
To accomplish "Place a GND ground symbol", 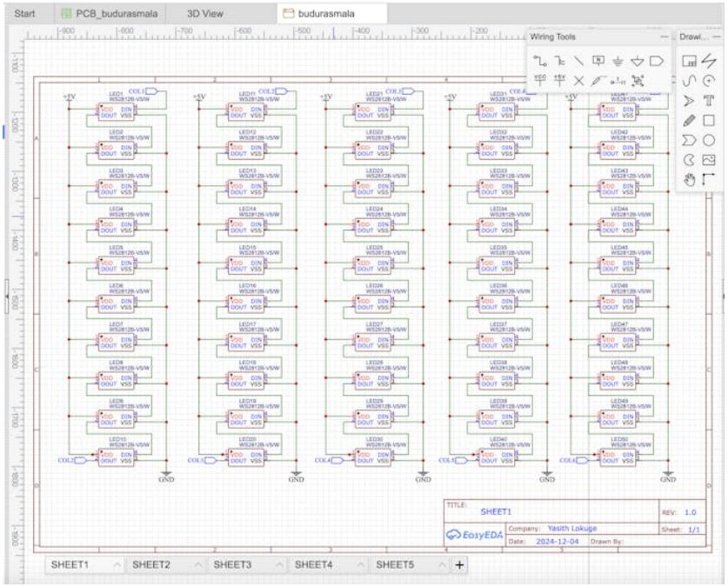I will click(x=618, y=60).
